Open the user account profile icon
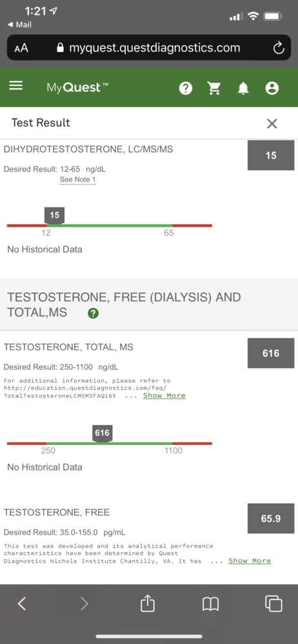Screen dimensions: 298x644 272,88
